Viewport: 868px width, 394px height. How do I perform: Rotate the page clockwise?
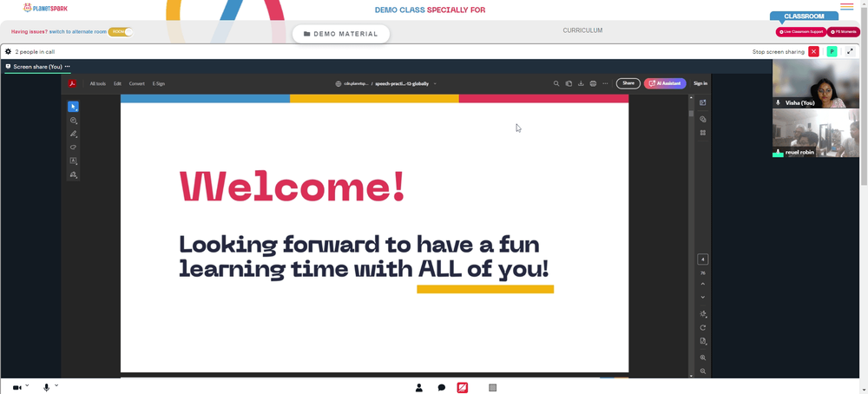coord(703,327)
